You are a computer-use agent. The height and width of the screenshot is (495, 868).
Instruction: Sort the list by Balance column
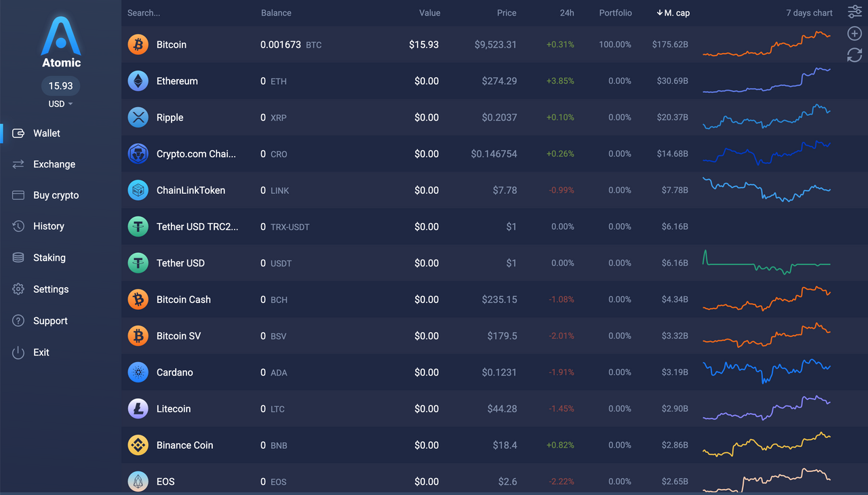276,13
